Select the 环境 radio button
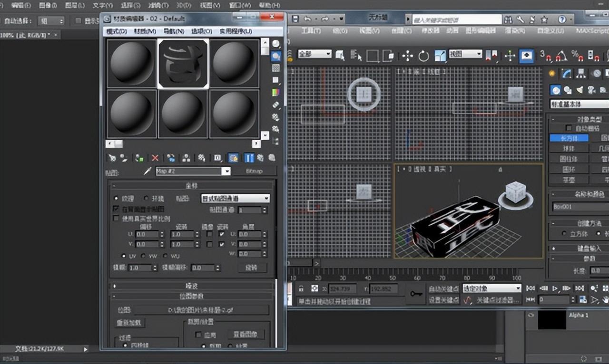Screen dimensions: 609x364 pos(146,198)
